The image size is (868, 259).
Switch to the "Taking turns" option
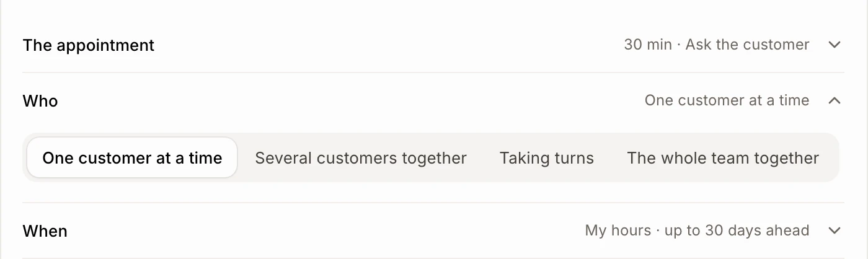click(x=547, y=158)
